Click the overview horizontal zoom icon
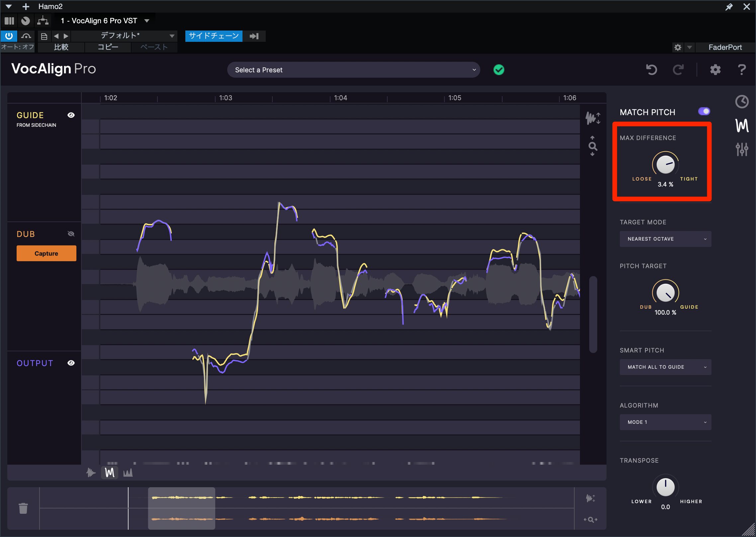756x537 pixels. (590, 519)
